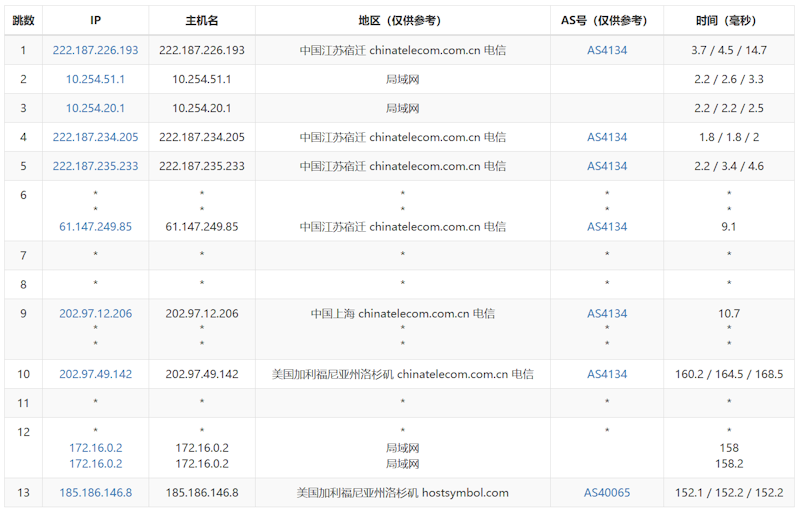This screenshot has height=513, width=800.
Task: Open the AS4134 link in hop 5
Action: point(607,166)
